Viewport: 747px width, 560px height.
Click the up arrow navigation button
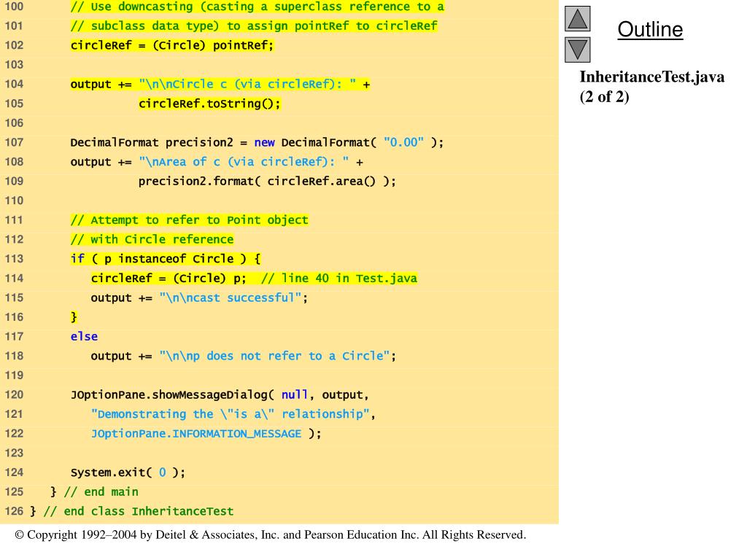click(x=578, y=18)
